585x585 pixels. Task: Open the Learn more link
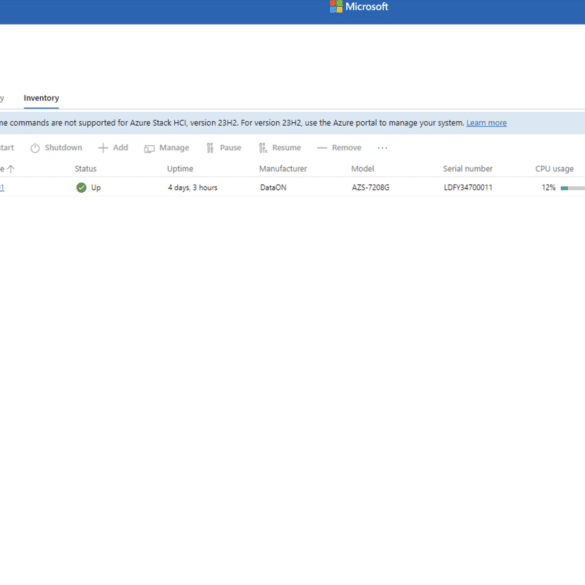[486, 123]
